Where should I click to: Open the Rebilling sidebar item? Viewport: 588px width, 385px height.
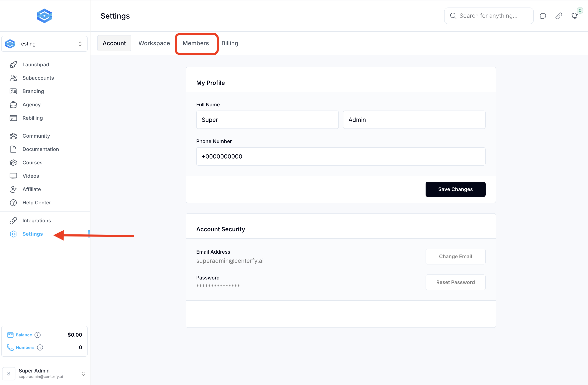point(33,118)
